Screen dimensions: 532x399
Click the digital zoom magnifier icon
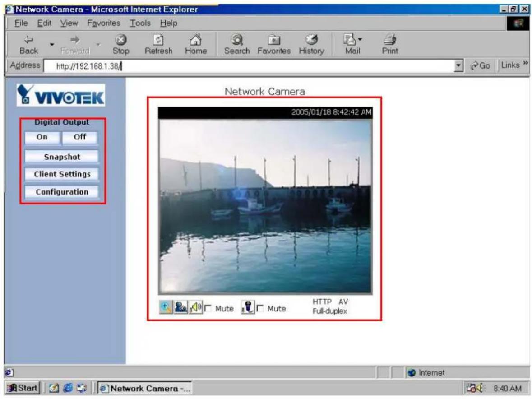tap(166, 307)
